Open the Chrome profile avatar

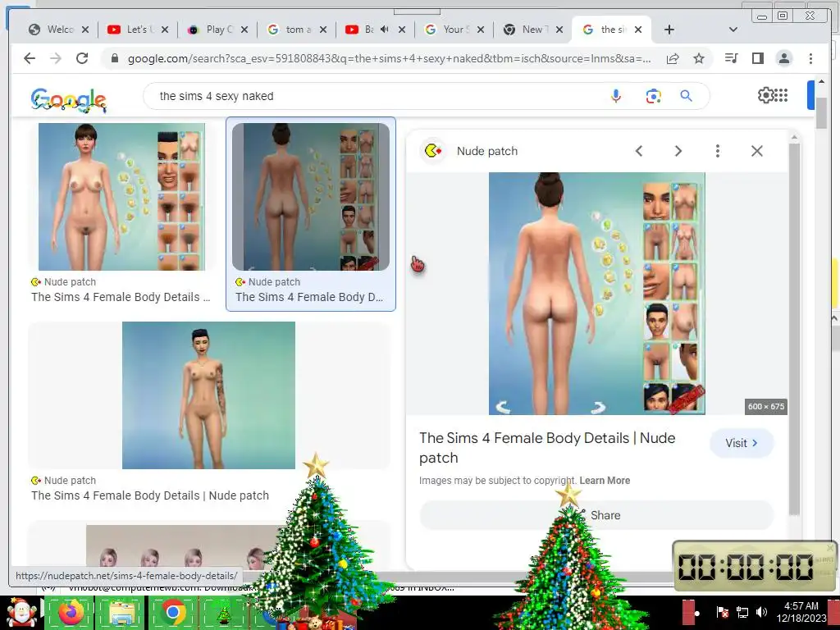tap(783, 58)
